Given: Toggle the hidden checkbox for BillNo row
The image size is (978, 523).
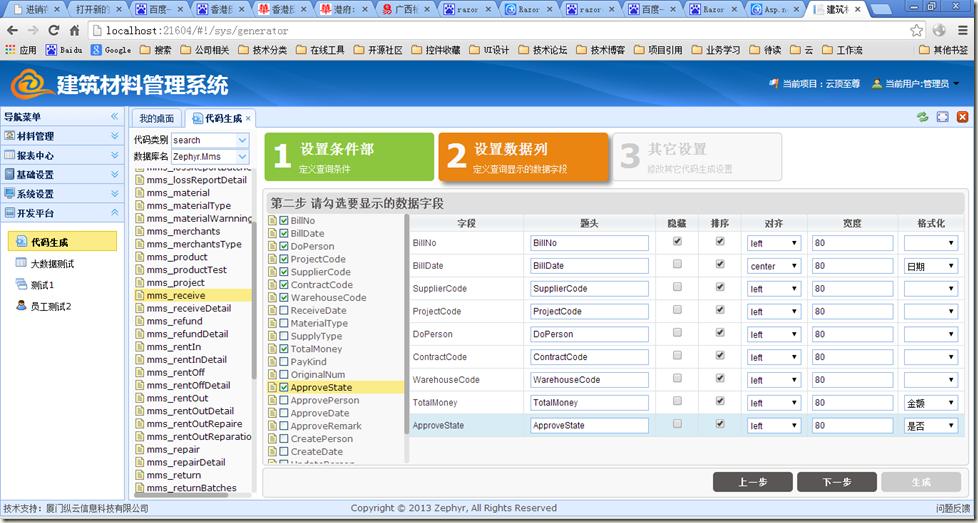Looking at the screenshot, I should (x=678, y=241).
